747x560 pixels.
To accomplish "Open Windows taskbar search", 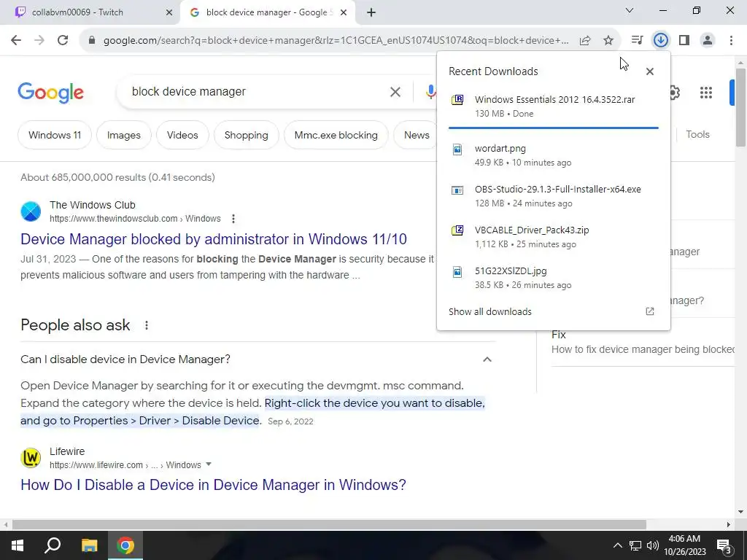I will point(53,545).
